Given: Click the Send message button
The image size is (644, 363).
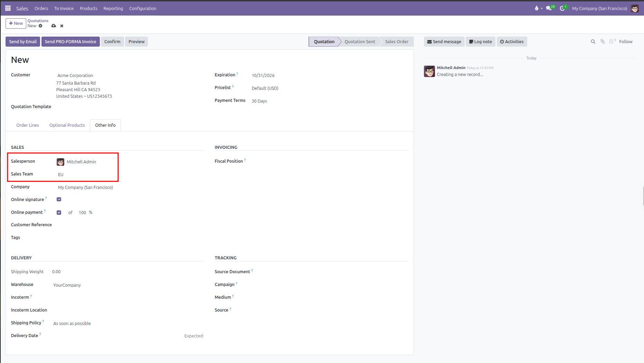Looking at the screenshot, I should [x=444, y=42].
